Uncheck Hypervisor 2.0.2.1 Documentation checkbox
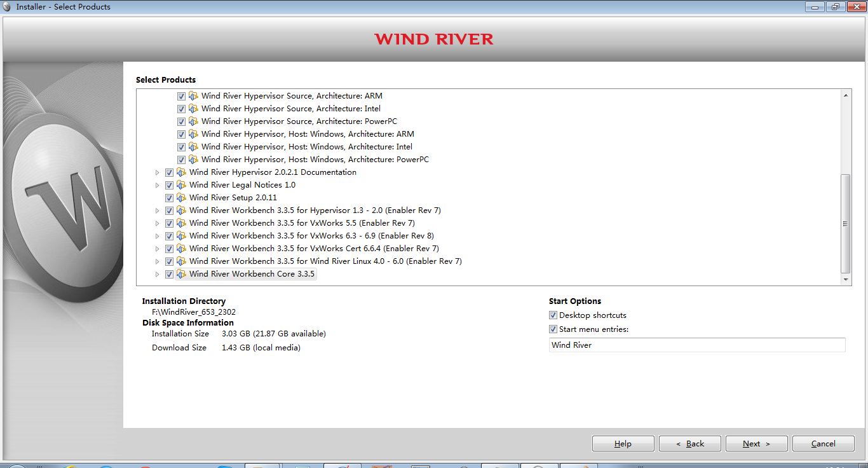This screenshot has height=468, width=868. pyautogui.click(x=169, y=172)
